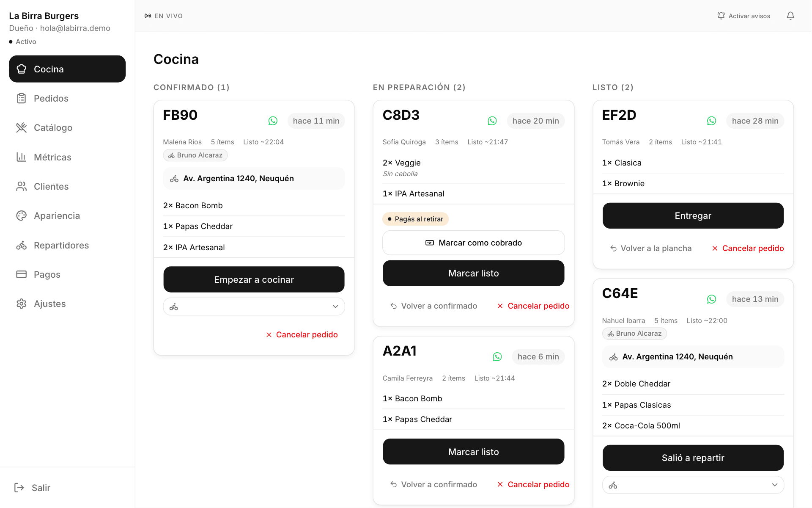The width and height of the screenshot is (812, 508).
Task: Click the Métricas bar chart icon
Action: click(21, 157)
